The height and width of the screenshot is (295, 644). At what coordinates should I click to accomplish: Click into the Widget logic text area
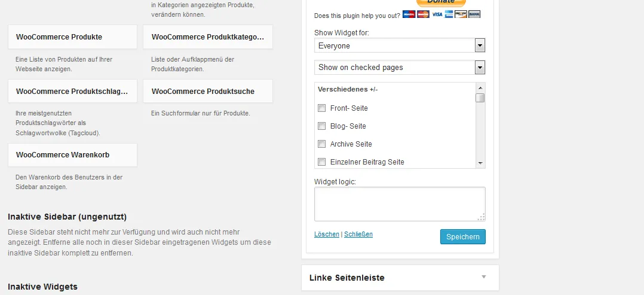400,204
